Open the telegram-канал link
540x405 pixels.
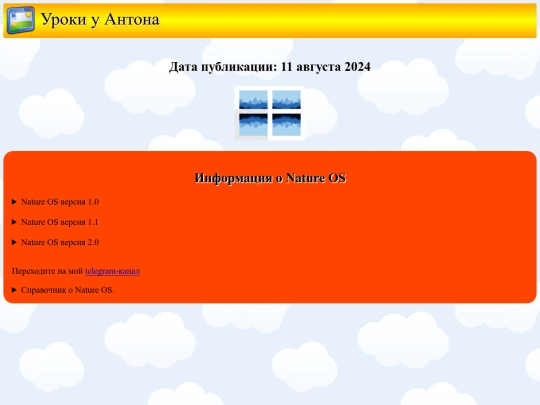click(112, 271)
